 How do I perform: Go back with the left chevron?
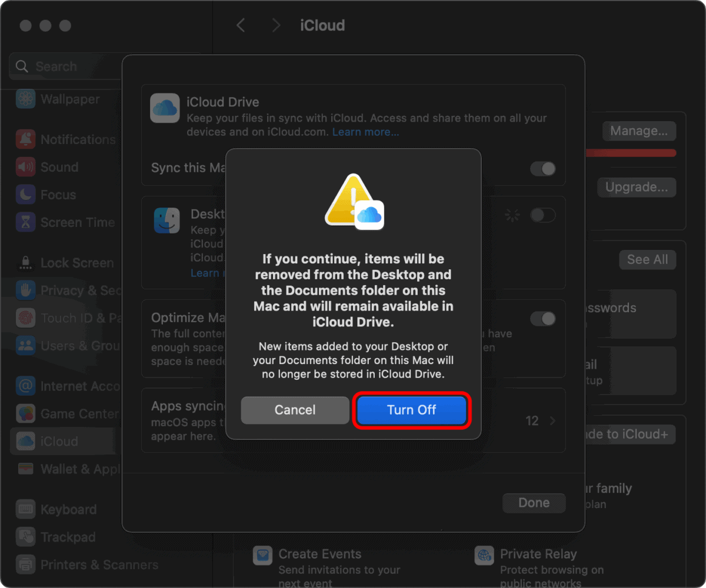coord(241,25)
